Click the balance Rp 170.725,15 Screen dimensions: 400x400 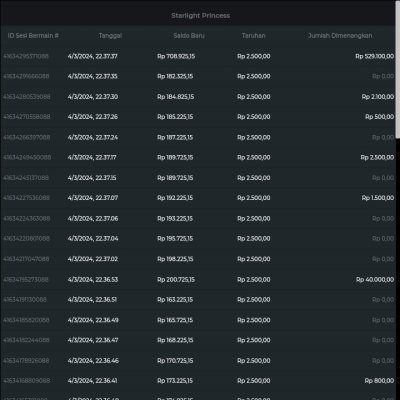pyautogui.click(x=175, y=361)
